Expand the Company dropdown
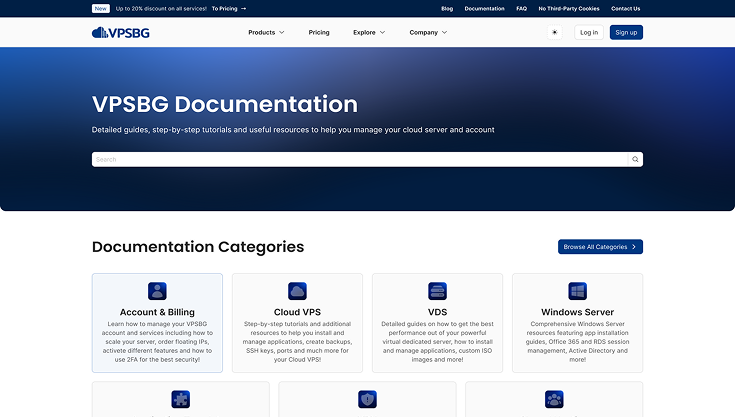 [x=428, y=32]
